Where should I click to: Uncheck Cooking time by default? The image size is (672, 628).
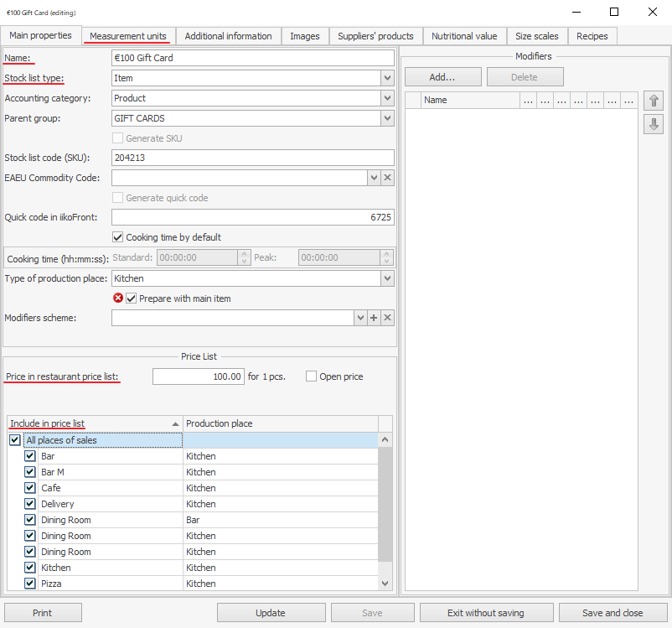pos(118,237)
